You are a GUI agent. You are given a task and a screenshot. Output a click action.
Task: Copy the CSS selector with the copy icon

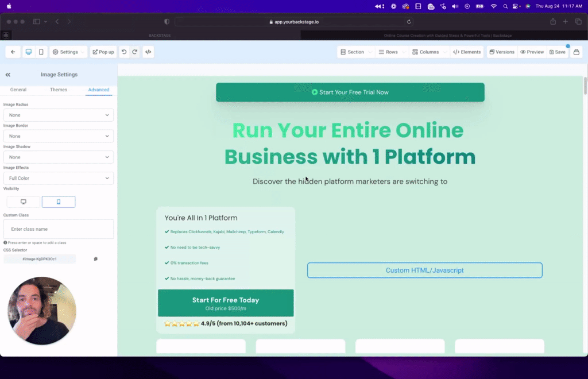[x=95, y=258]
